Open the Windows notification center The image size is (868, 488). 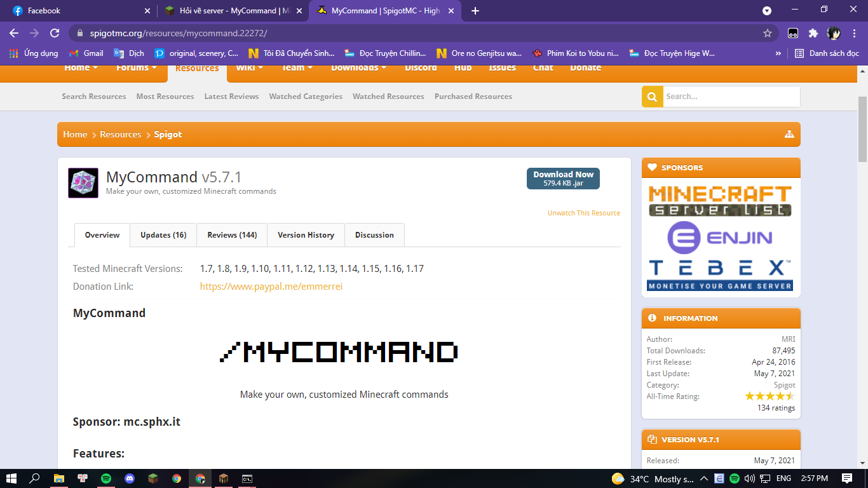pyautogui.click(x=847, y=478)
